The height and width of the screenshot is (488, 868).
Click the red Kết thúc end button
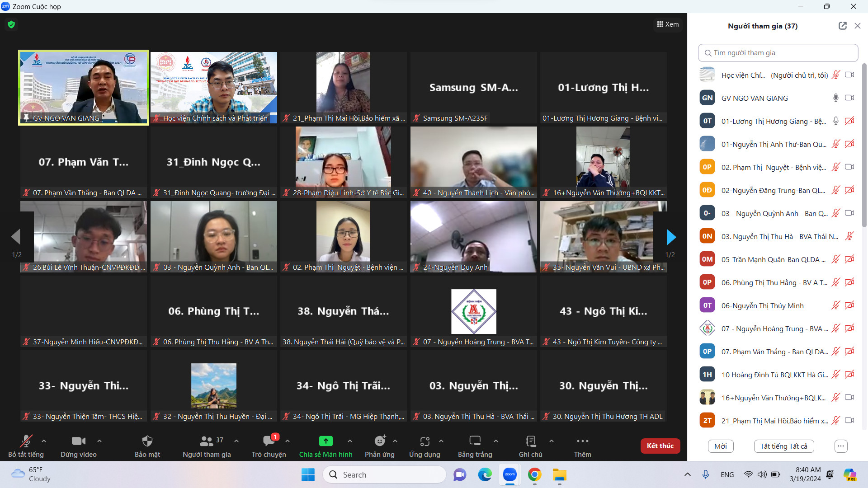click(660, 446)
